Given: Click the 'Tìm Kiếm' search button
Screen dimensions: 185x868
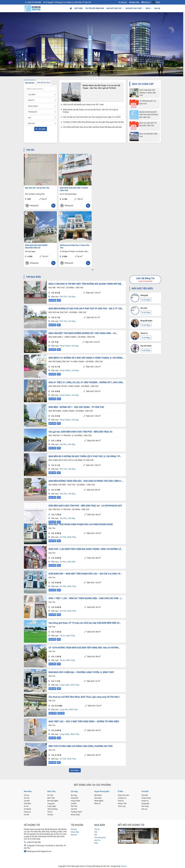Looking at the screenshot, I should (x=40, y=129).
